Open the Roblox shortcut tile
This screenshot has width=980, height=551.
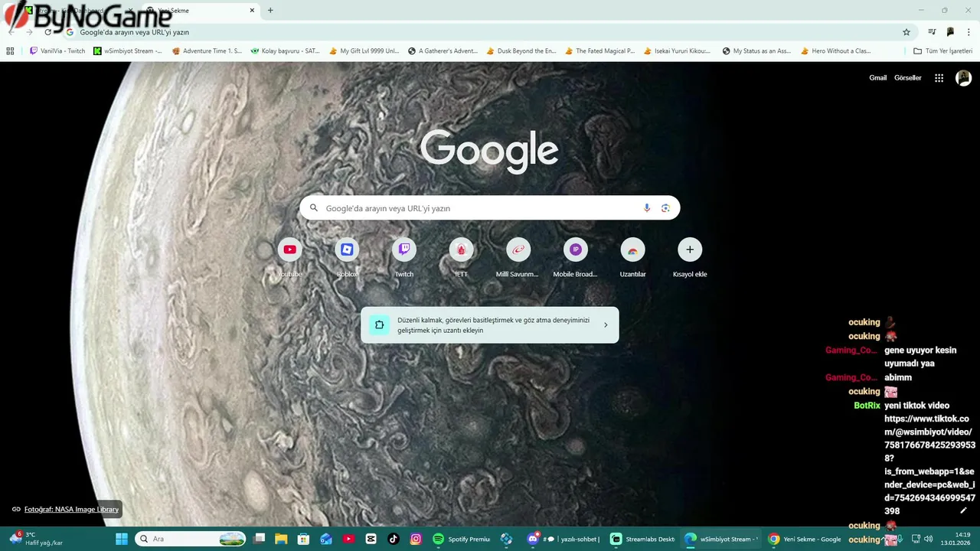click(x=347, y=258)
